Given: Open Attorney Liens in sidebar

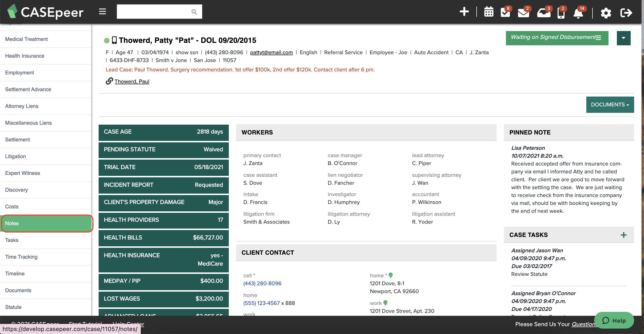Looking at the screenshot, I should point(46,106).
